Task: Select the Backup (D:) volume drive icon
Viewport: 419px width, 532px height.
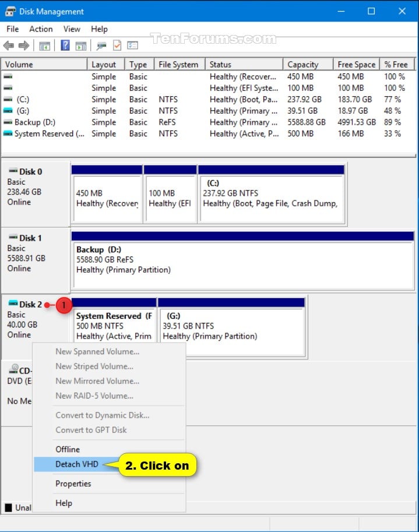Action: click(x=8, y=122)
